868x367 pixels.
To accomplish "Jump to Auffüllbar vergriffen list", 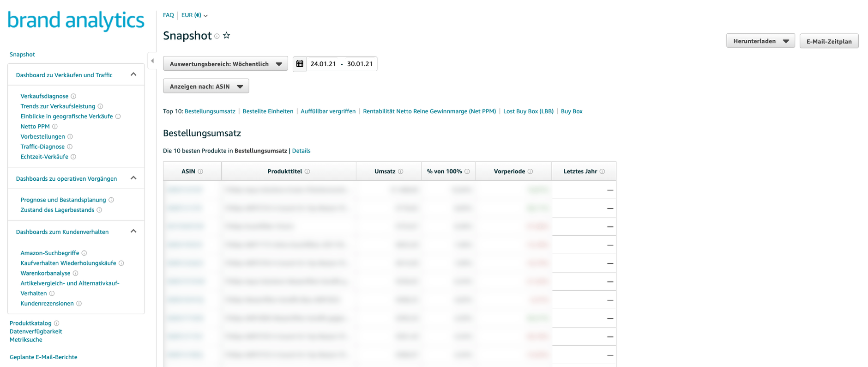I will tap(328, 111).
